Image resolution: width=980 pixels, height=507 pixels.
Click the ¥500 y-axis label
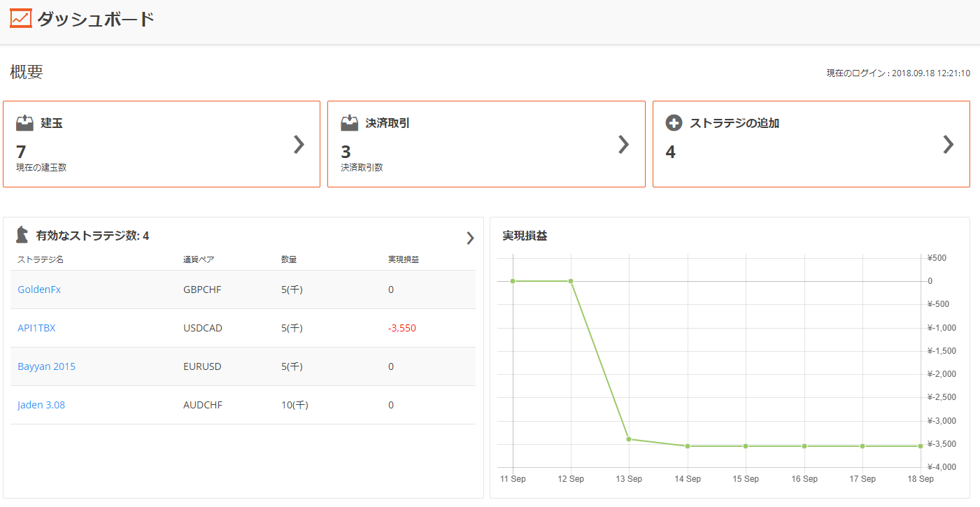tap(937, 258)
